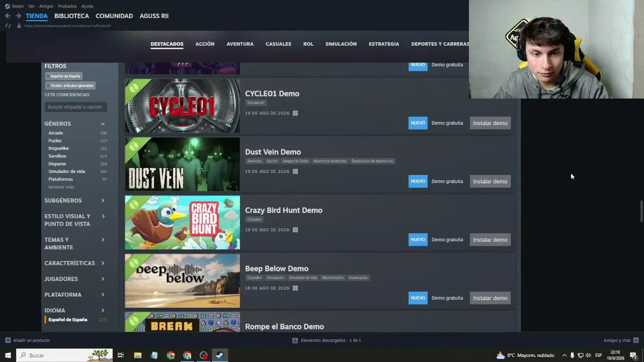Toggle the Puzles genre filter
The height and width of the screenshot is (362, 644).
[77, 141]
